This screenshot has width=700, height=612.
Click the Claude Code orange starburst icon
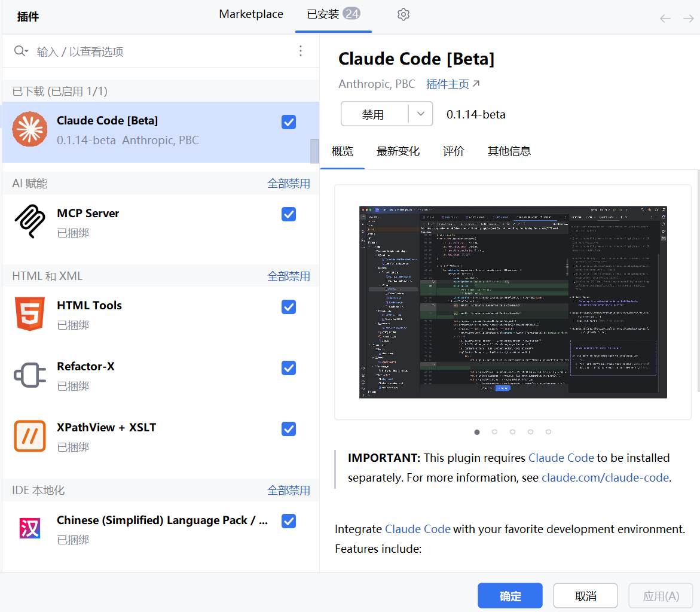(x=29, y=130)
